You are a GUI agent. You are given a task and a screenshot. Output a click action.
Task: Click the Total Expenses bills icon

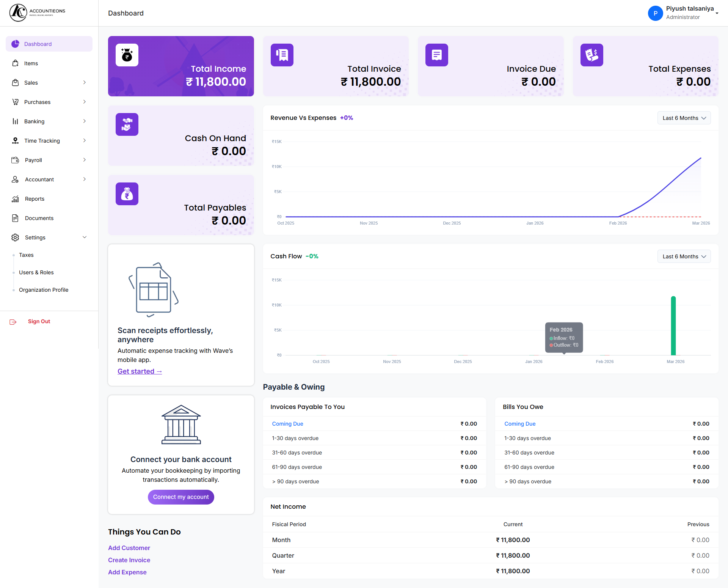click(x=591, y=55)
